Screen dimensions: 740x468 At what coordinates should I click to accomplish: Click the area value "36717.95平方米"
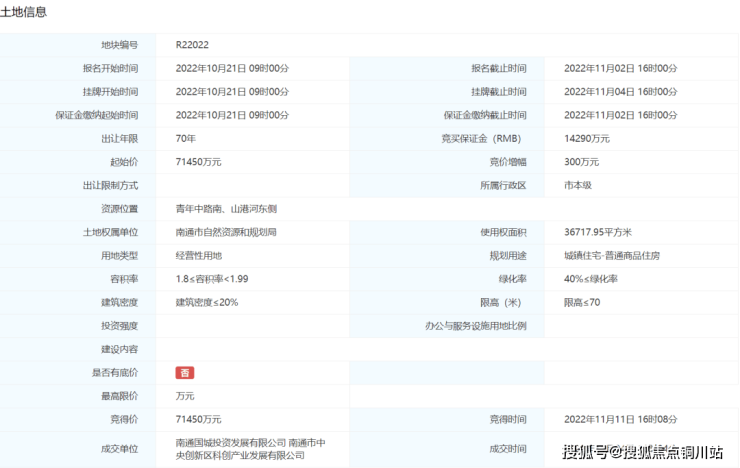599,232
